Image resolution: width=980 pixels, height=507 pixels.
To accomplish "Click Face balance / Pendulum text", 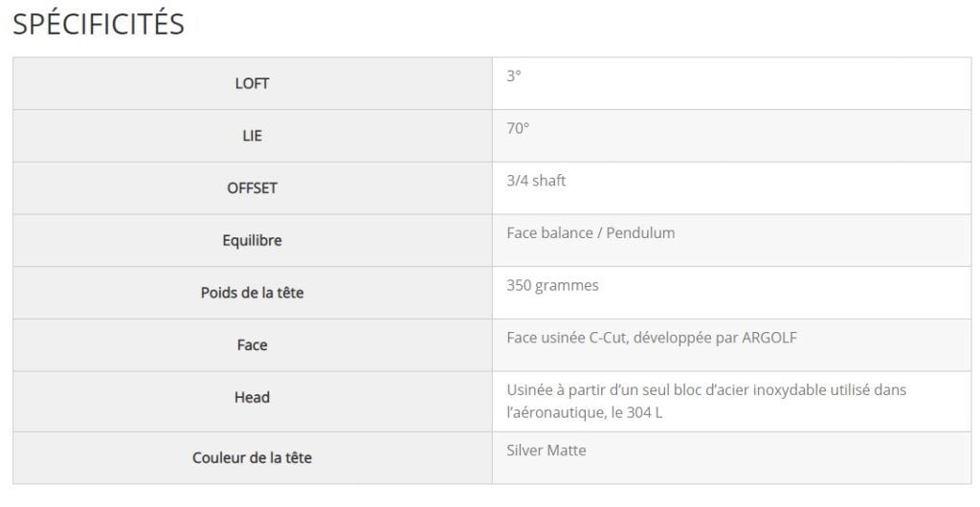I will pyautogui.click(x=590, y=232).
